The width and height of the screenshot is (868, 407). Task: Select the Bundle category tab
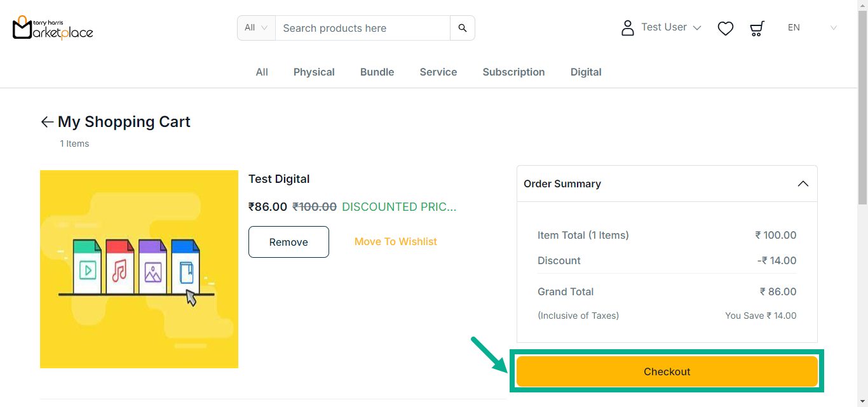click(x=377, y=72)
